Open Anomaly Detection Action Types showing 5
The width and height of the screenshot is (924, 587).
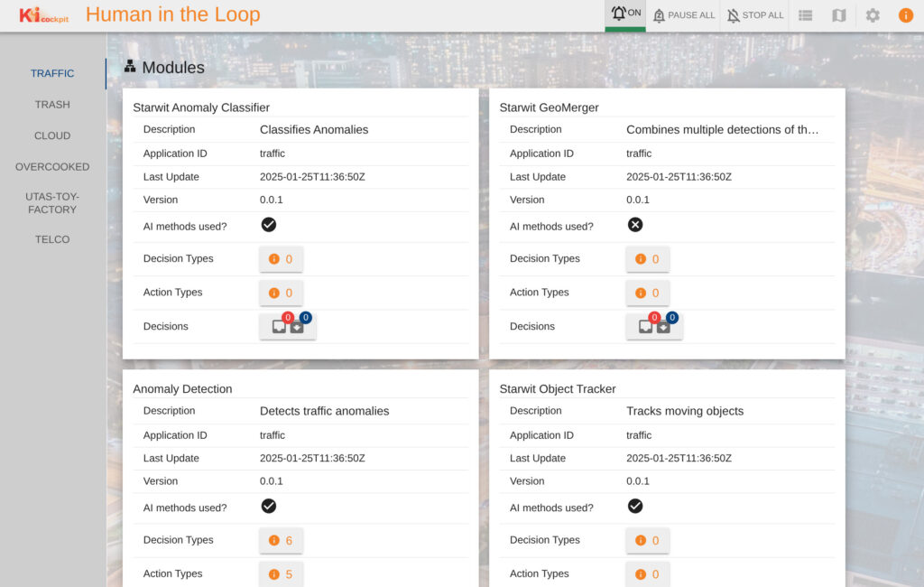282,574
